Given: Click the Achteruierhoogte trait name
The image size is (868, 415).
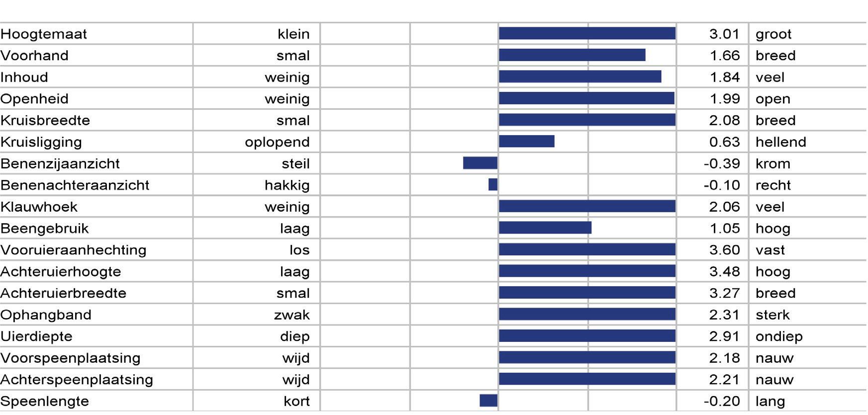Looking at the screenshot, I should point(61,272).
